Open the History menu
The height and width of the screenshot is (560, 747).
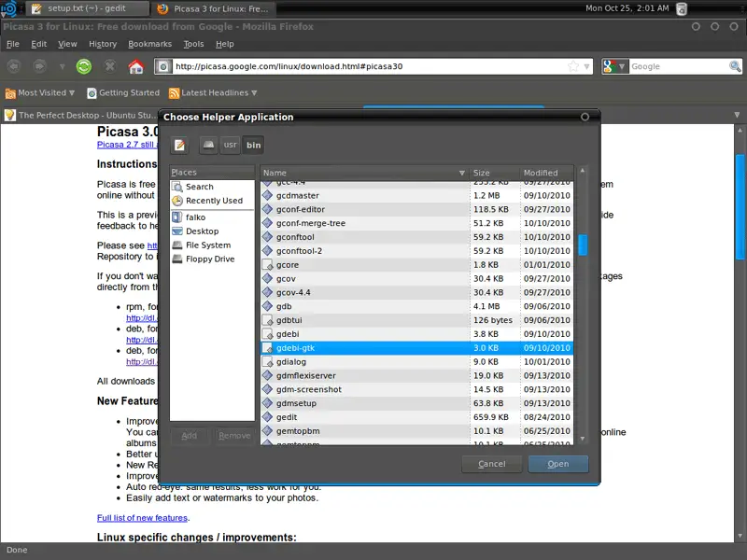point(103,44)
